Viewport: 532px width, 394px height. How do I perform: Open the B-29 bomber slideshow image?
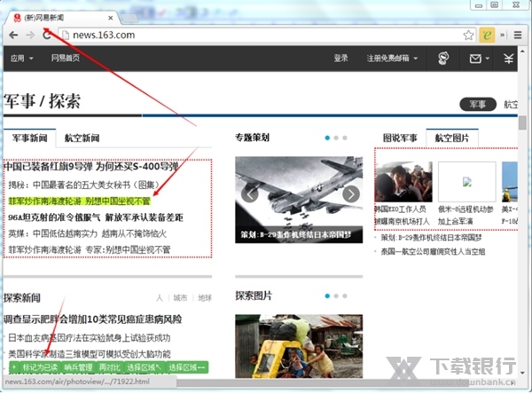(299, 200)
